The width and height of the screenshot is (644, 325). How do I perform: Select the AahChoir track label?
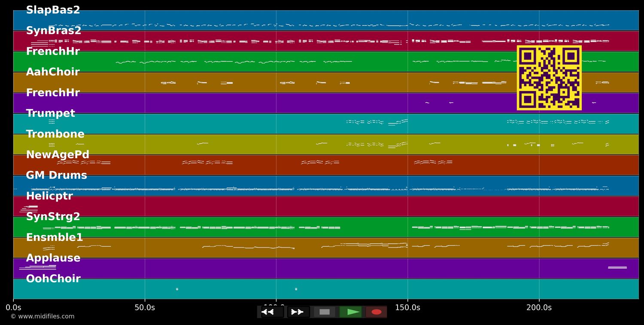click(x=53, y=72)
